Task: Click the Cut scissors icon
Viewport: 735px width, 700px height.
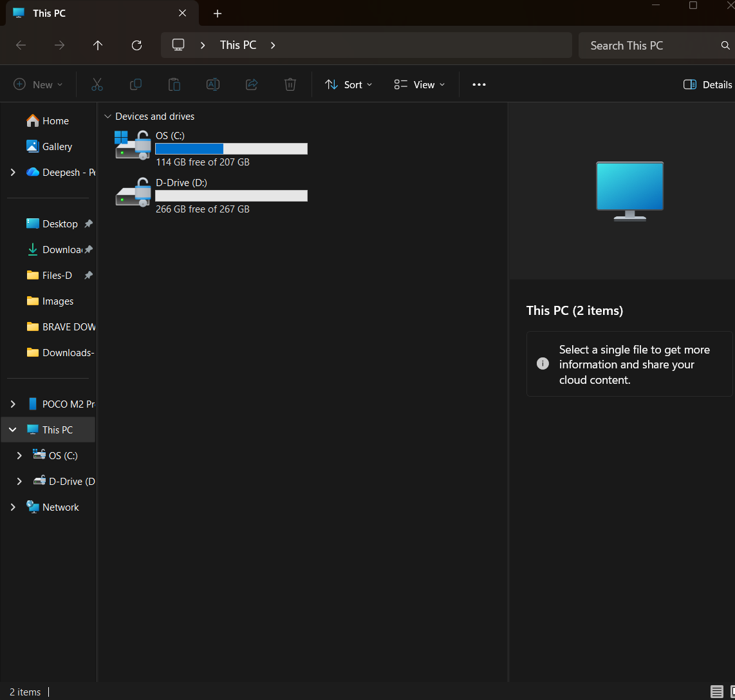Action: (97, 84)
